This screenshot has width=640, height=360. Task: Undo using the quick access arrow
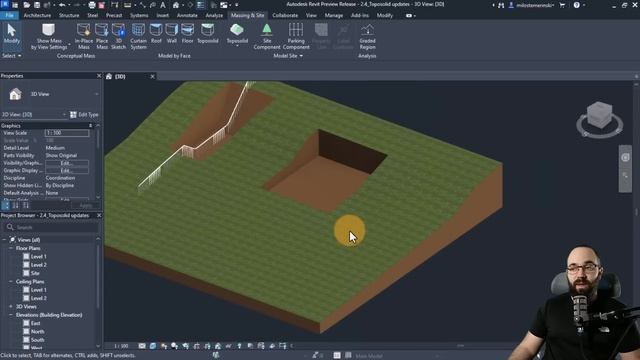[x=62, y=5]
